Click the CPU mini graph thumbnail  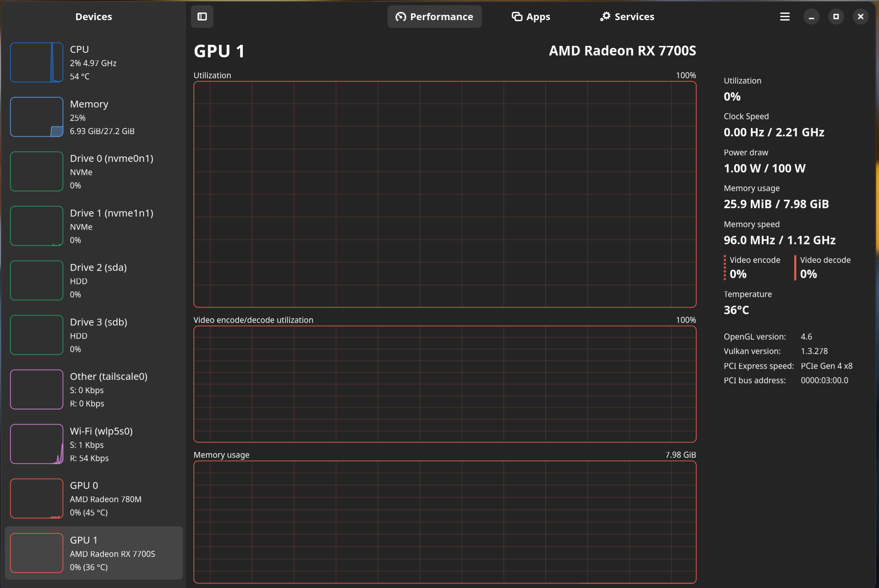tap(36, 62)
